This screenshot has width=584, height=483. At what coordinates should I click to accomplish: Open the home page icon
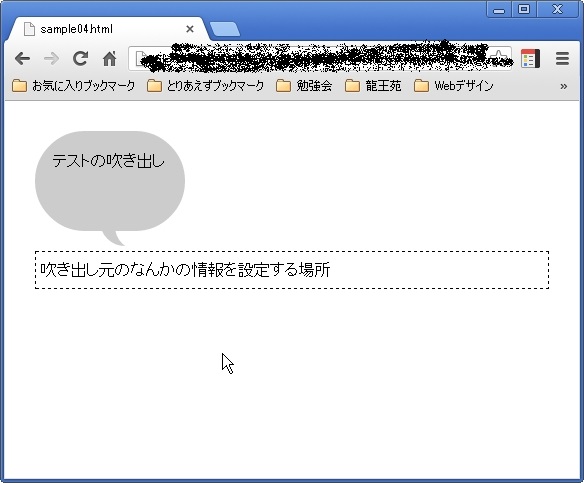click(110, 59)
